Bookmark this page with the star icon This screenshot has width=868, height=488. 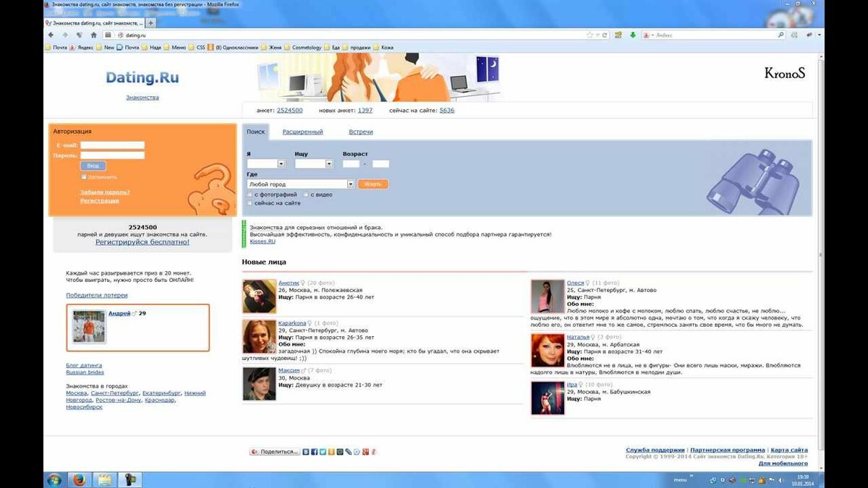590,35
